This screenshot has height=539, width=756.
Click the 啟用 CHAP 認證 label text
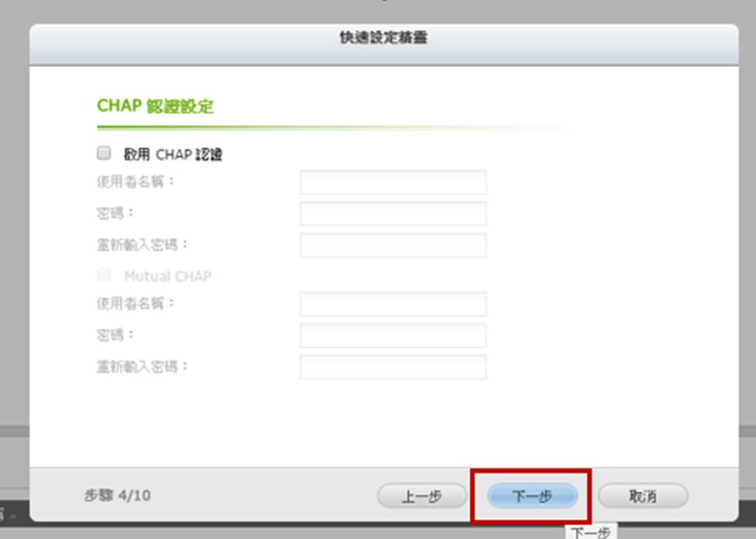pos(173,154)
